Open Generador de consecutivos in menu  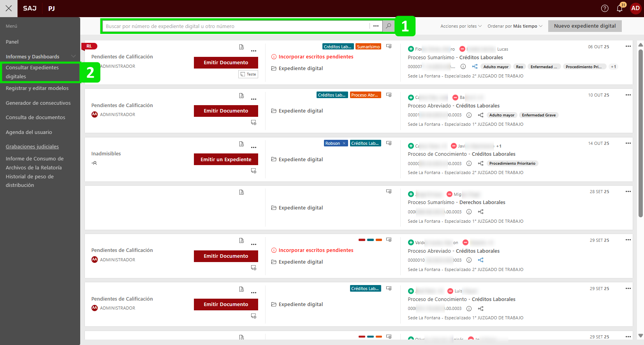tap(38, 103)
